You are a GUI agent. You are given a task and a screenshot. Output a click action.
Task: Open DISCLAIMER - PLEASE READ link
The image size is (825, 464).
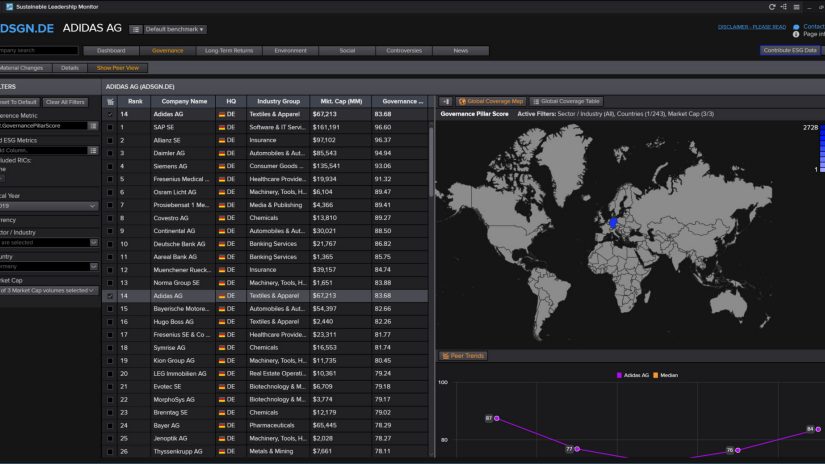[x=752, y=27]
